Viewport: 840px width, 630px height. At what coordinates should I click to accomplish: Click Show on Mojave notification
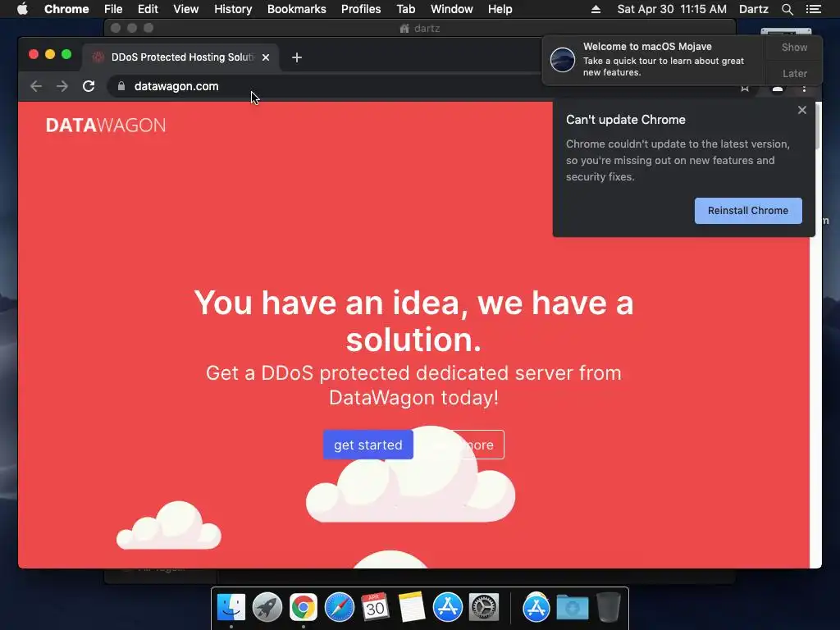794,48
